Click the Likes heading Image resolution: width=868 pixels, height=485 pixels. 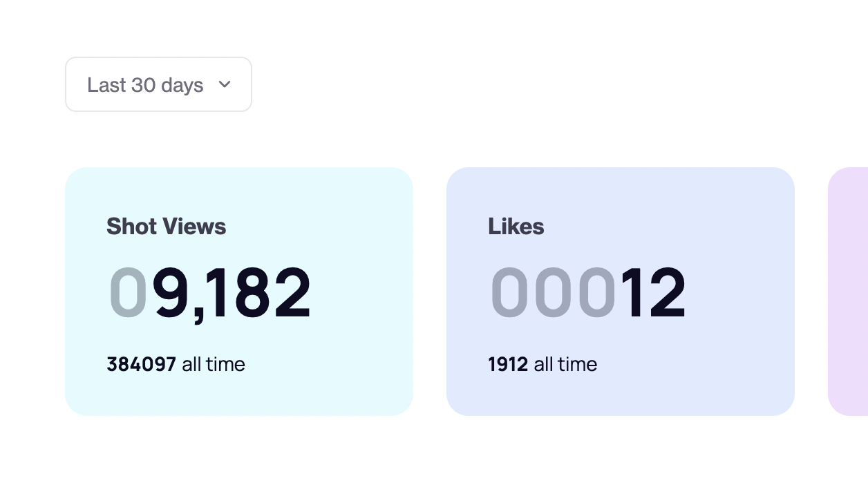pos(516,227)
